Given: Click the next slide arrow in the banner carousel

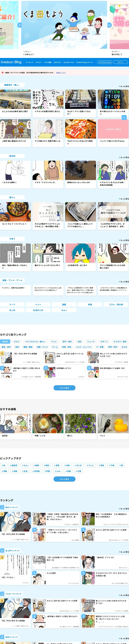Looking at the screenshot, I should click(x=109, y=25).
